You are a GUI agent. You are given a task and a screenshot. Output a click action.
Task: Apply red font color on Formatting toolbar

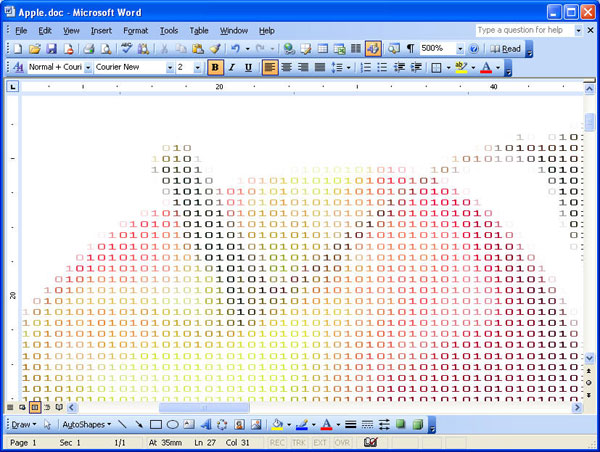pos(486,67)
